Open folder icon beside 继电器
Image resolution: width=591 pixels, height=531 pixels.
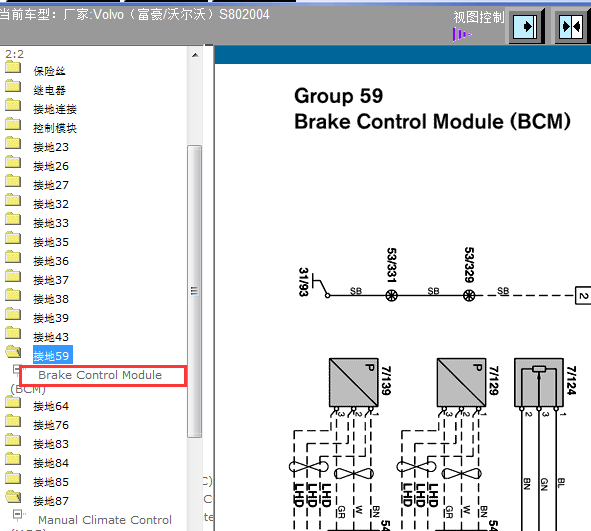point(13,87)
